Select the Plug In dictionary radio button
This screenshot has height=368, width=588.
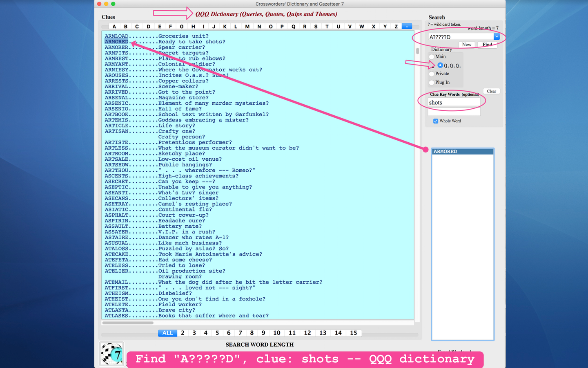tap(432, 83)
